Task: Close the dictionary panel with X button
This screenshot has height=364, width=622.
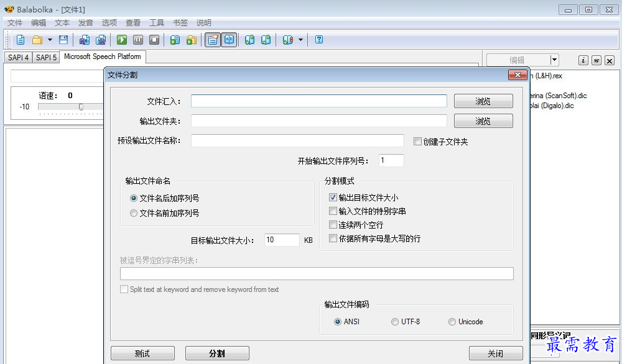Action: coord(610,60)
